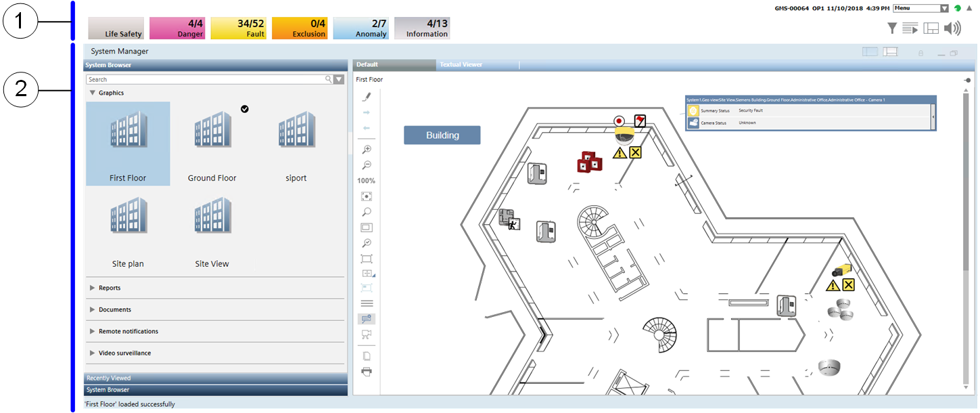Open the Fault events summary button
Screen dimensions: 980x413
pos(238,28)
